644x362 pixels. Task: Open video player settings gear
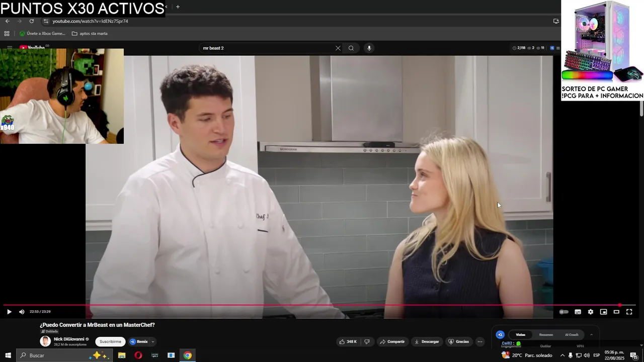591,312
